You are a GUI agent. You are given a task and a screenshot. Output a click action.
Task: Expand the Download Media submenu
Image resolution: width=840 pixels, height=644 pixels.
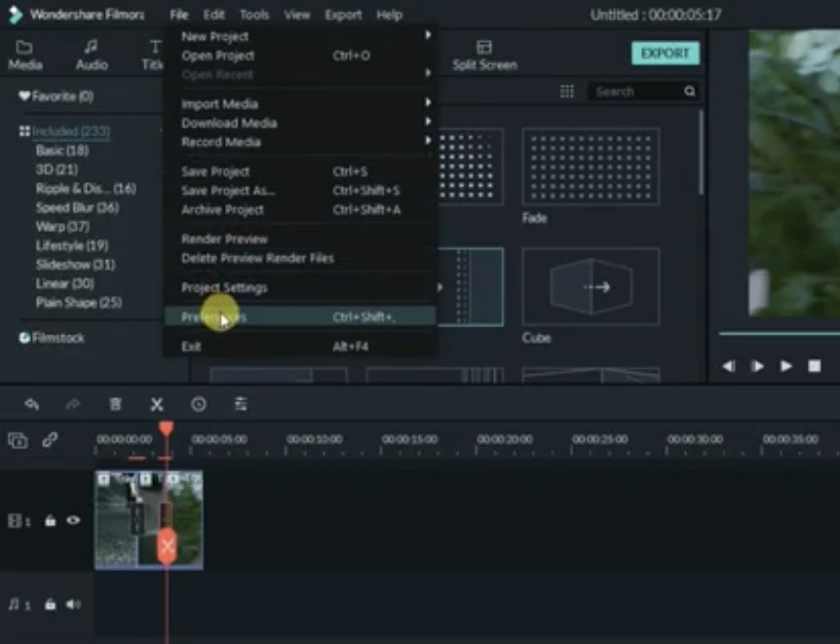426,123
